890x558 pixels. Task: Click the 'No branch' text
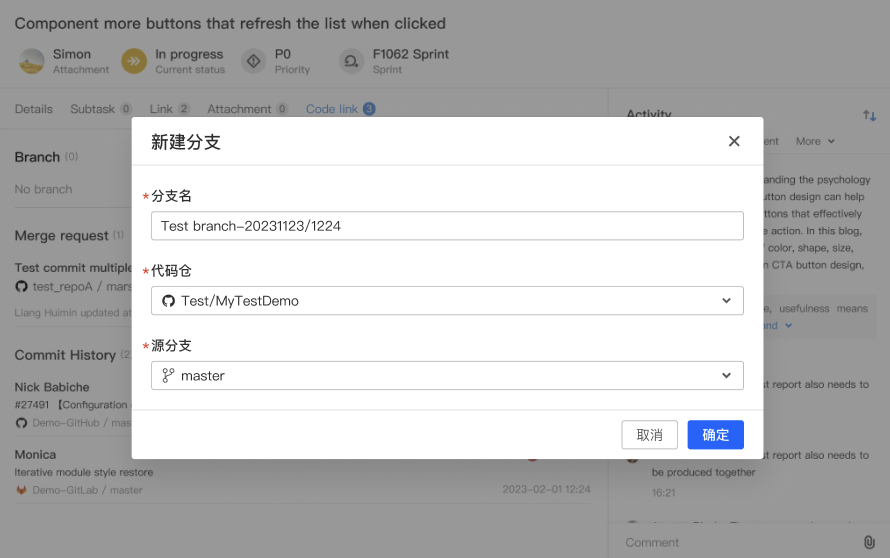[x=43, y=190]
